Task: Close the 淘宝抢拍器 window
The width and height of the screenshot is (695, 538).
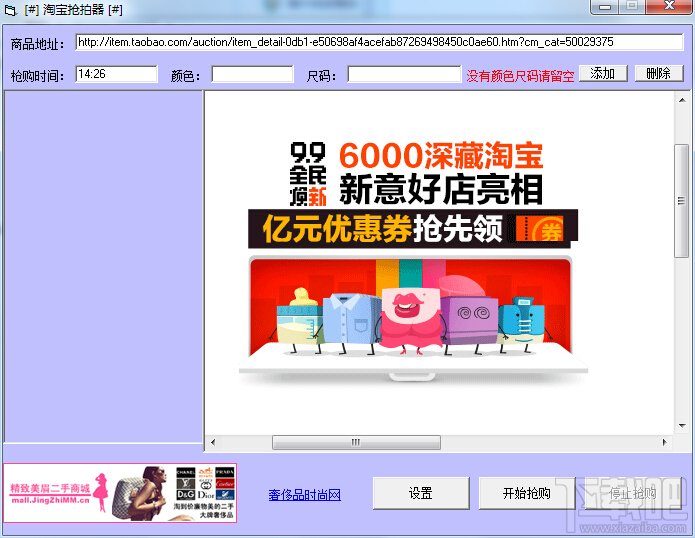Action: tap(669, 7)
